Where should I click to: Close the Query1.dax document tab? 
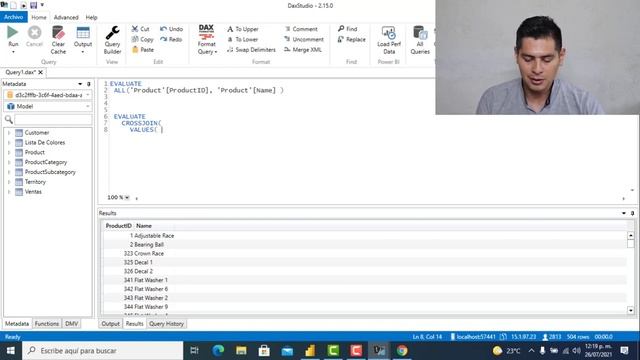tap(40, 72)
